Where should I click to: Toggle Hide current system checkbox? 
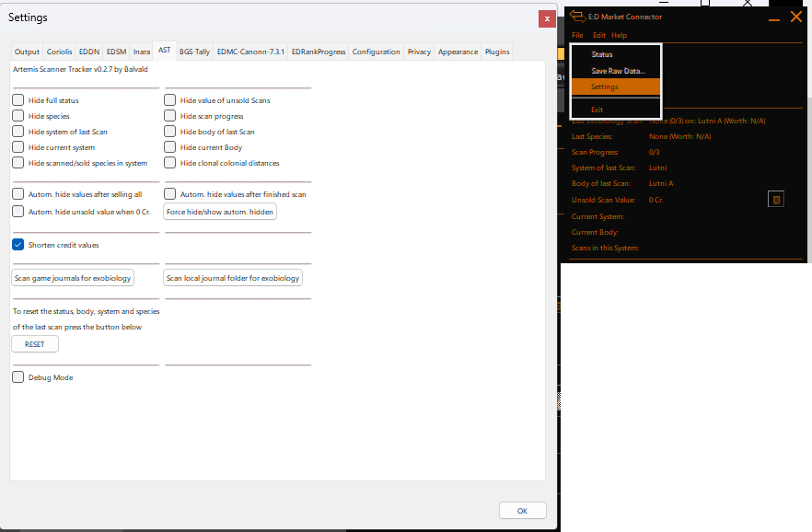click(x=18, y=147)
